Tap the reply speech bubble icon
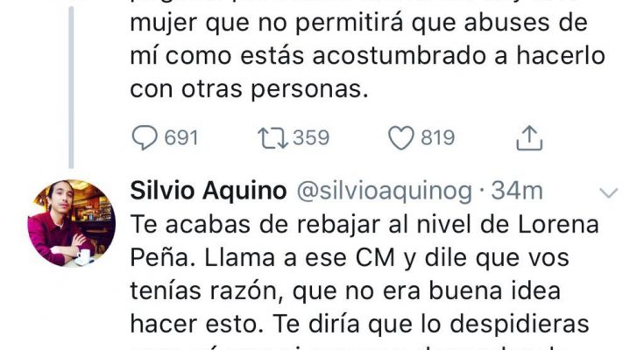Viewport: 644px width, 350px height. tap(145, 137)
